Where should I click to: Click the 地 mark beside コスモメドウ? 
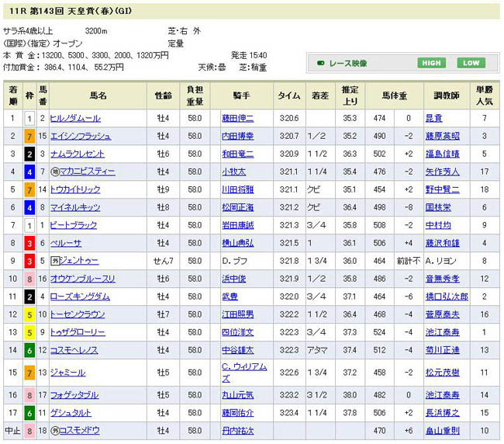click(x=54, y=429)
